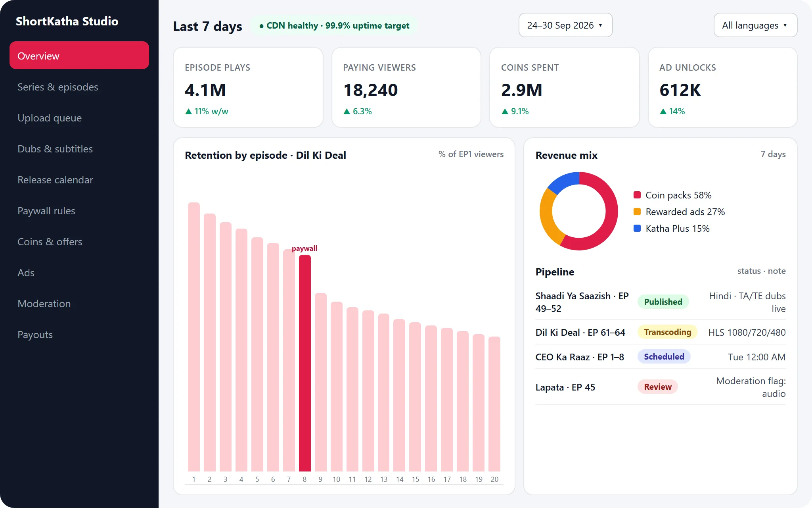The height and width of the screenshot is (508, 812).
Task: Click the Published status badge
Action: pos(663,302)
